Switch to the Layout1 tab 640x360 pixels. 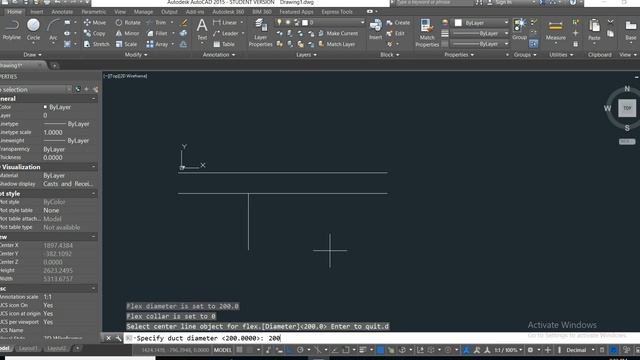[x=28, y=349]
